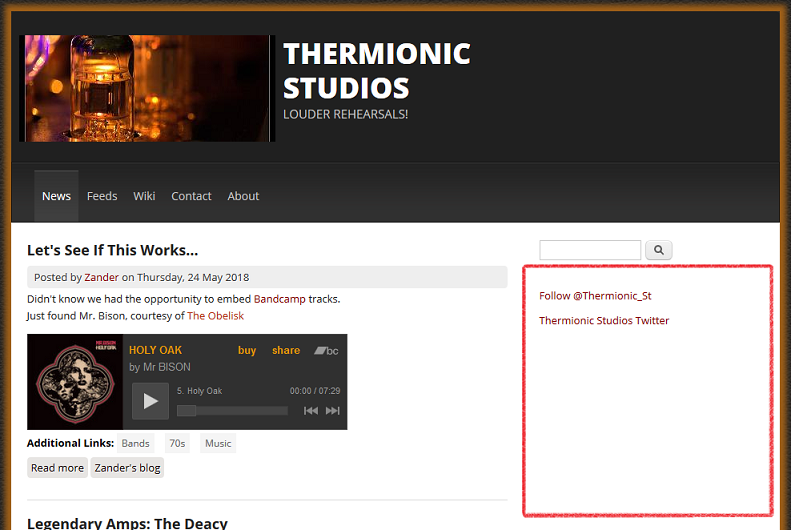Click the Bandcamp logo icon
The width and height of the screenshot is (791, 530).
click(x=326, y=351)
